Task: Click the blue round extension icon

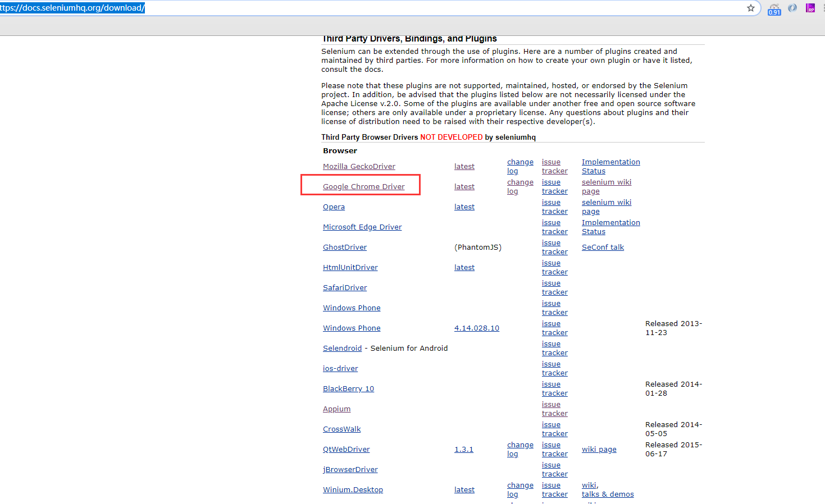Action: click(792, 8)
